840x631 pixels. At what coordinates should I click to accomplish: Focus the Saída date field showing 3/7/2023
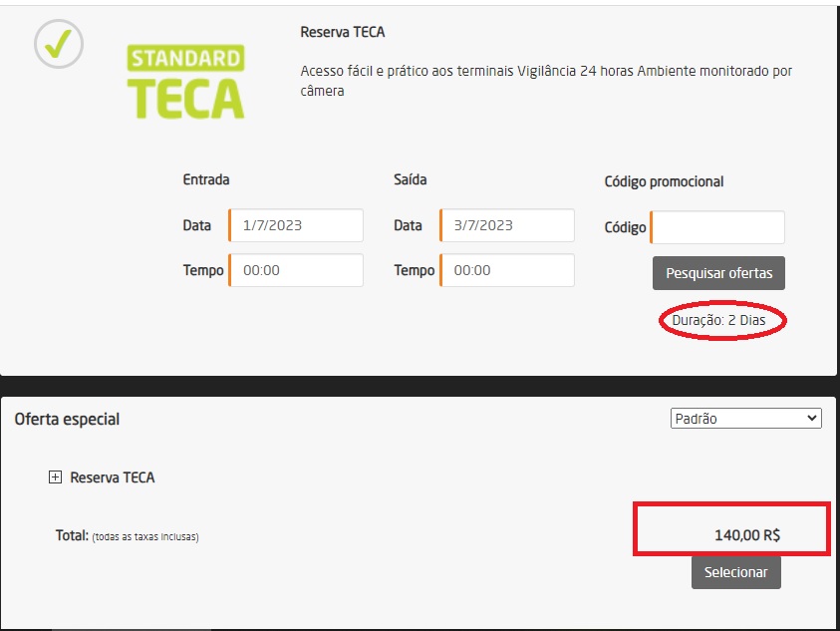coord(507,225)
